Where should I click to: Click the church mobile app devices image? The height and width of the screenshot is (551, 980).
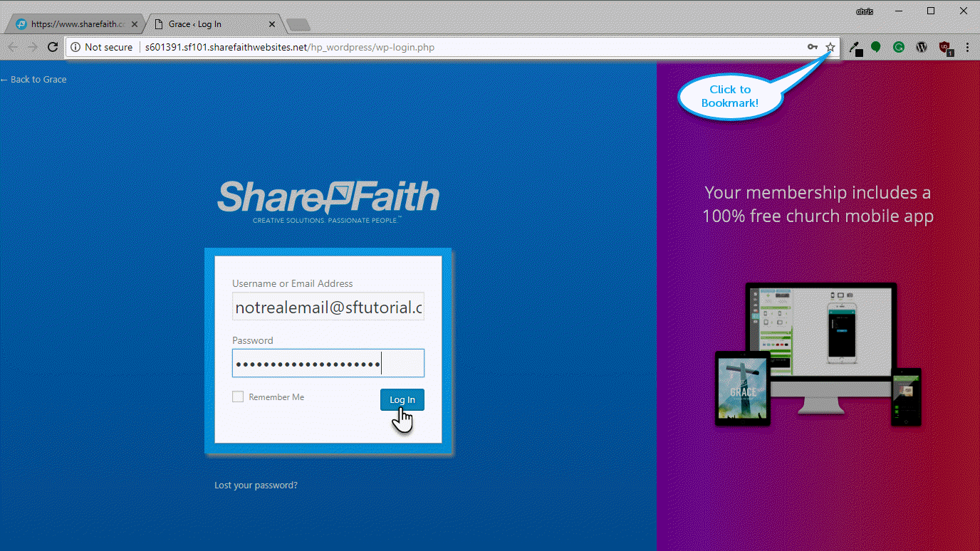tap(818, 355)
